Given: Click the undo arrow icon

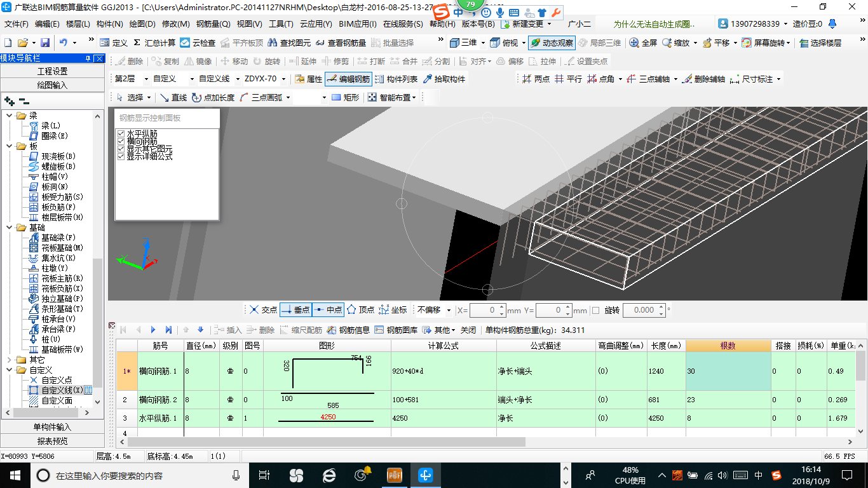Looking at the screenshot, I should 64,43.
